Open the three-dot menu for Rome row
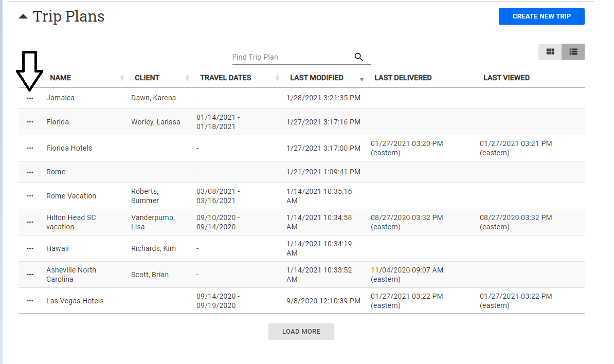This screenshot has width=614, height=364. (30, 172)
